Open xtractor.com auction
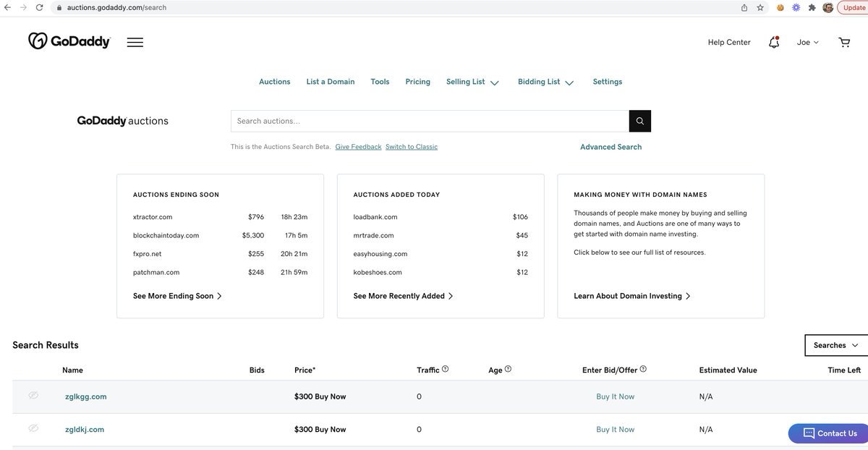Viewport: 868px width, 450px height. tap(153, 217)
